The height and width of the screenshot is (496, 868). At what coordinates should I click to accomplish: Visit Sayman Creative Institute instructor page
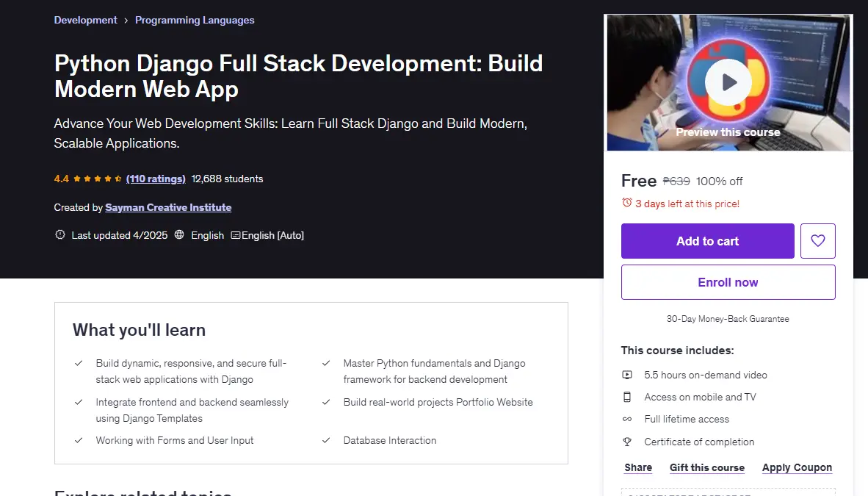coord(168,207)
